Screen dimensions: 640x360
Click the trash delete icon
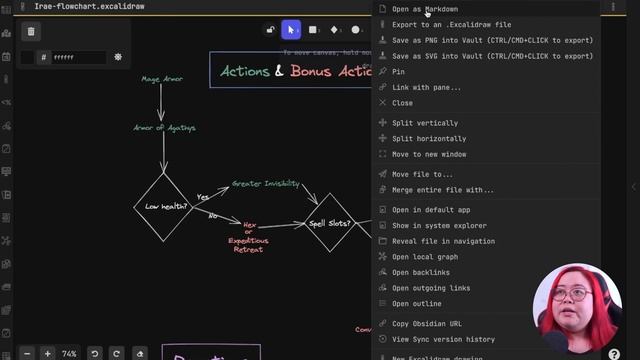[x=31, y=32]
